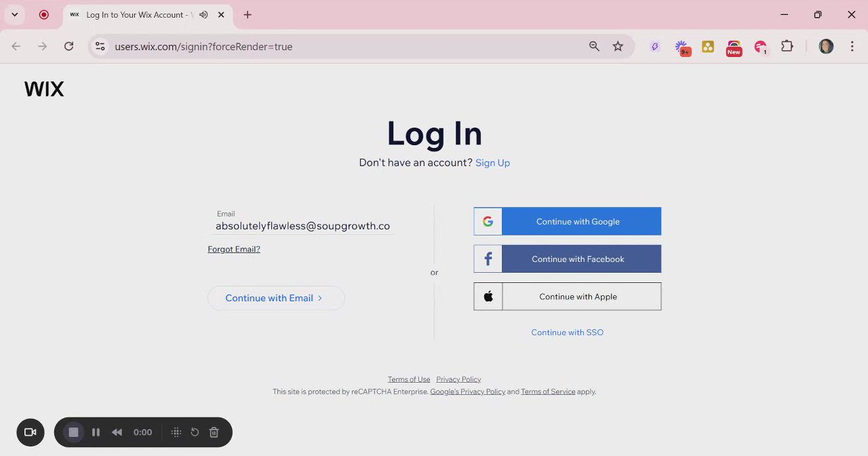Delete the recording with trash icon
This screenshot has width=868, height=456.
click(x=214, y=432)
